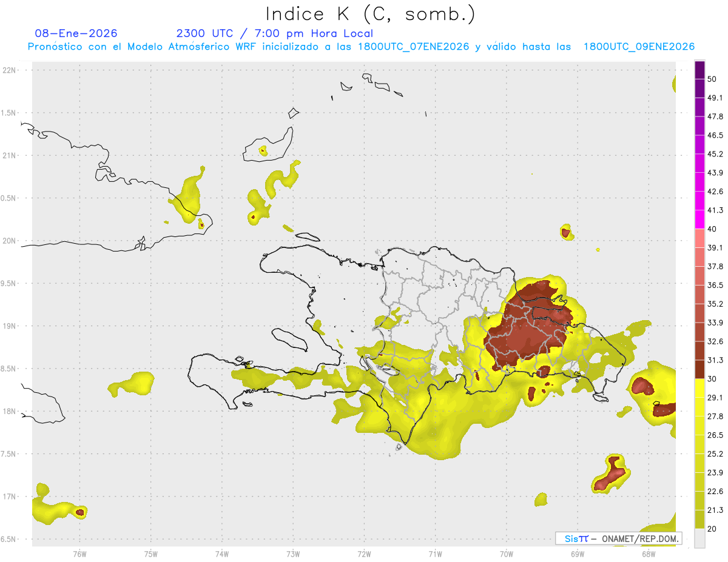Click the '69W' longitude label

pyautogui.click(x=577, y=554)
